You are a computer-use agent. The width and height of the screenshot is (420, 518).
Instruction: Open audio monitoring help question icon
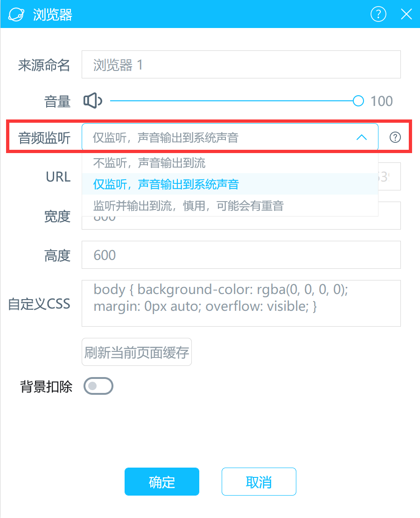395,137
